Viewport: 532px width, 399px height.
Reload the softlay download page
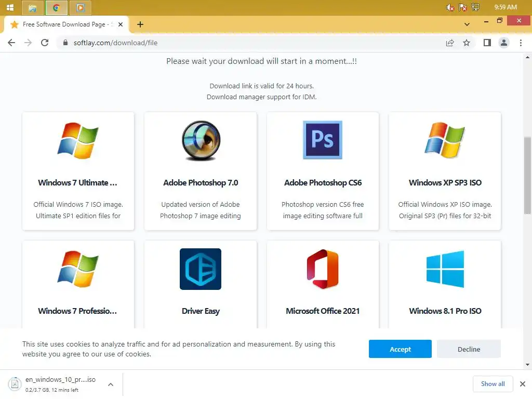(45, 43)
